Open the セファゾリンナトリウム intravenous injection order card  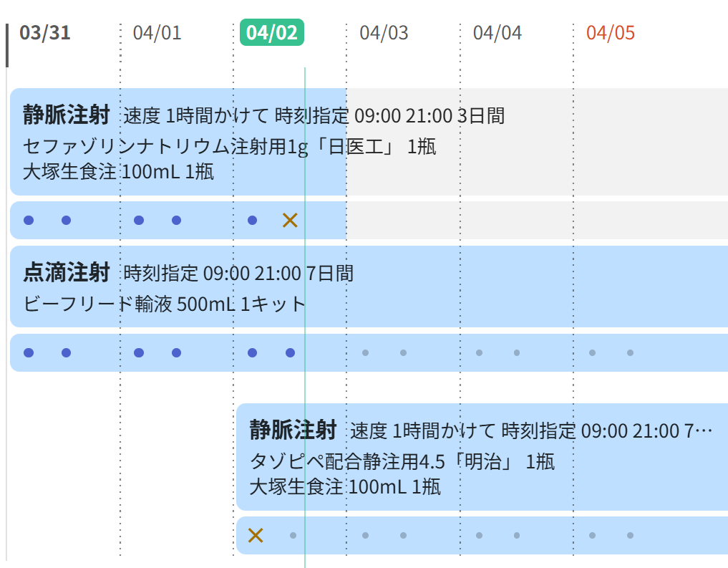click(x=178, y=142)
